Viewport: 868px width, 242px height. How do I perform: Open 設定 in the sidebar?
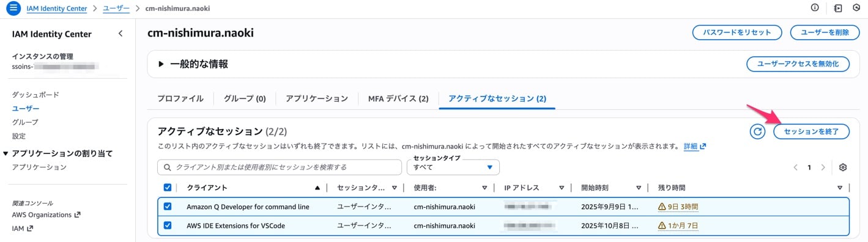[x=19, y=136]
